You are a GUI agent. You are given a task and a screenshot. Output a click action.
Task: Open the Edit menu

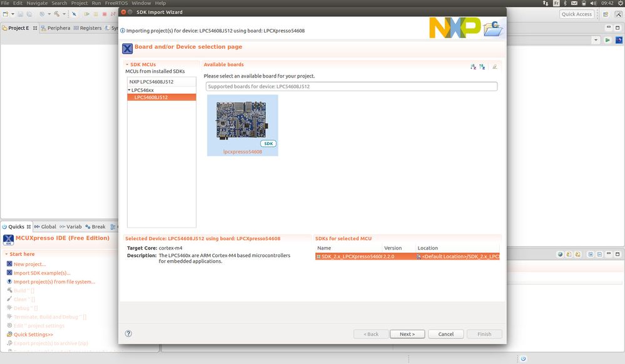[x=18, y=3]
